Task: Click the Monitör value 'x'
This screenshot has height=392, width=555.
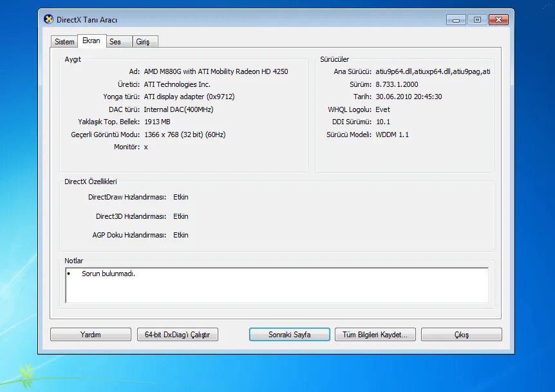Action: [x=146, y=147]
